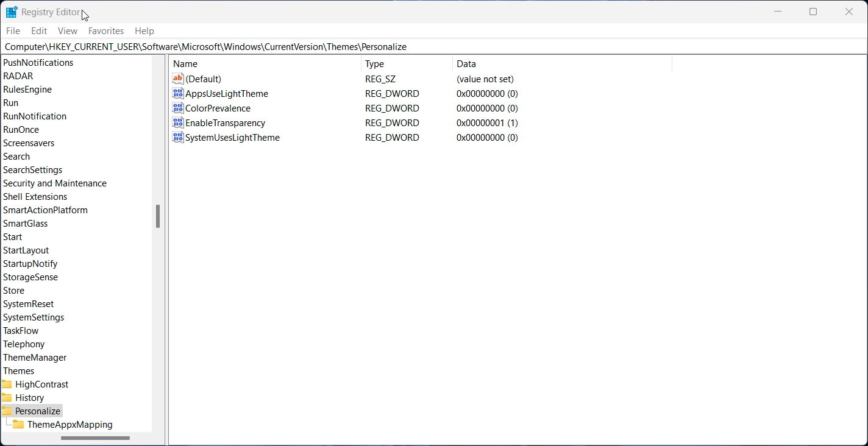Select the RunOnce key
Screen dimensions: 868x446
click(x=21, y=130)
